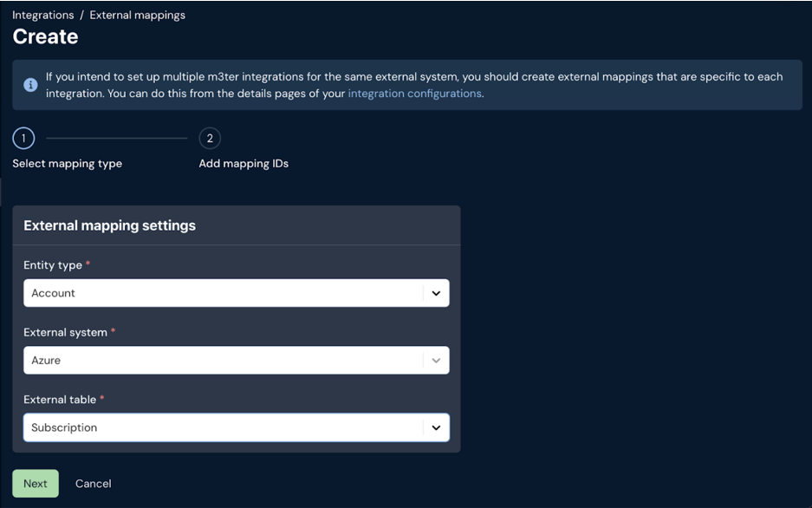This screenshot has width=812, height=508.
Task: Click the External table field label
Action: point(60,400)
